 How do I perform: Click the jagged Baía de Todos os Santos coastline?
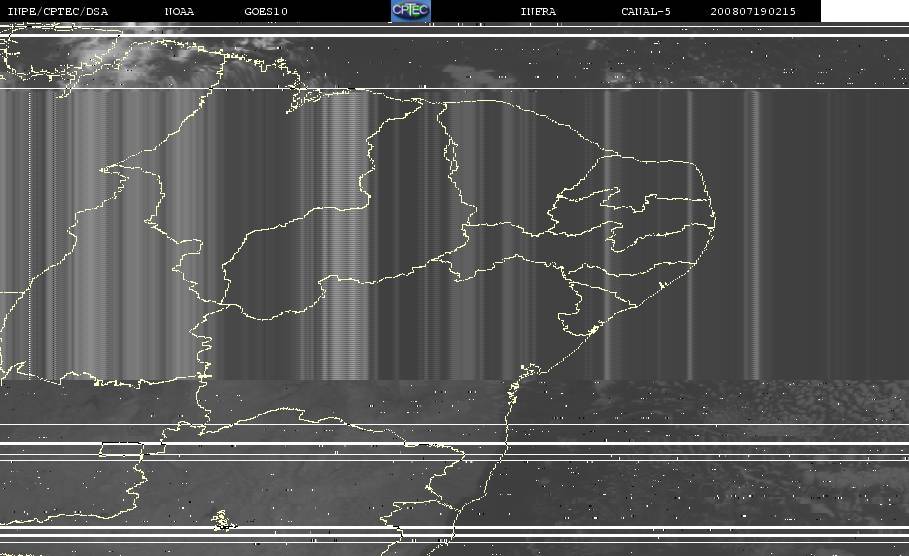tap(529, 371)
